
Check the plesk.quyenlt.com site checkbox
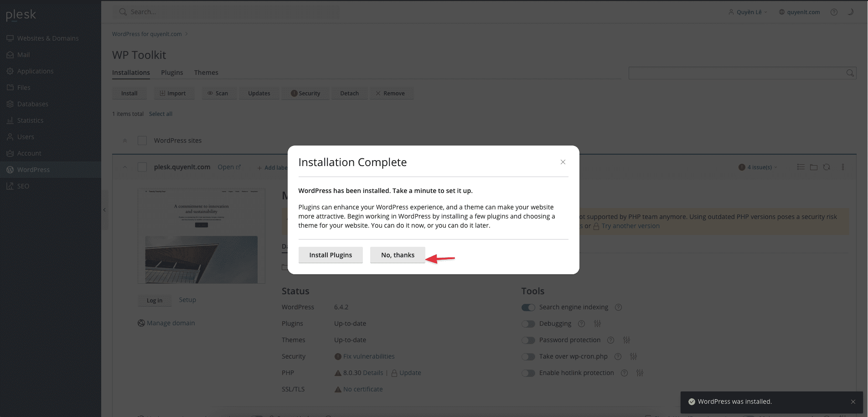tap(142, 167)
